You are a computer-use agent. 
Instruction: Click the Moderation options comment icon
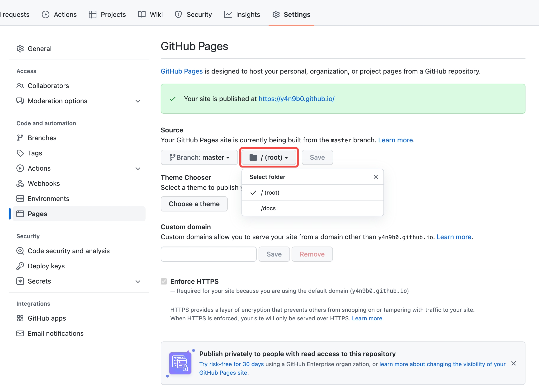(20, 101)
